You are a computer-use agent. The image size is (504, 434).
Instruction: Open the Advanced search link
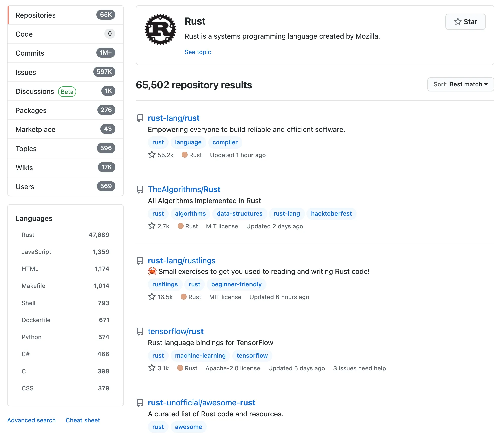(x=31, y=420)
